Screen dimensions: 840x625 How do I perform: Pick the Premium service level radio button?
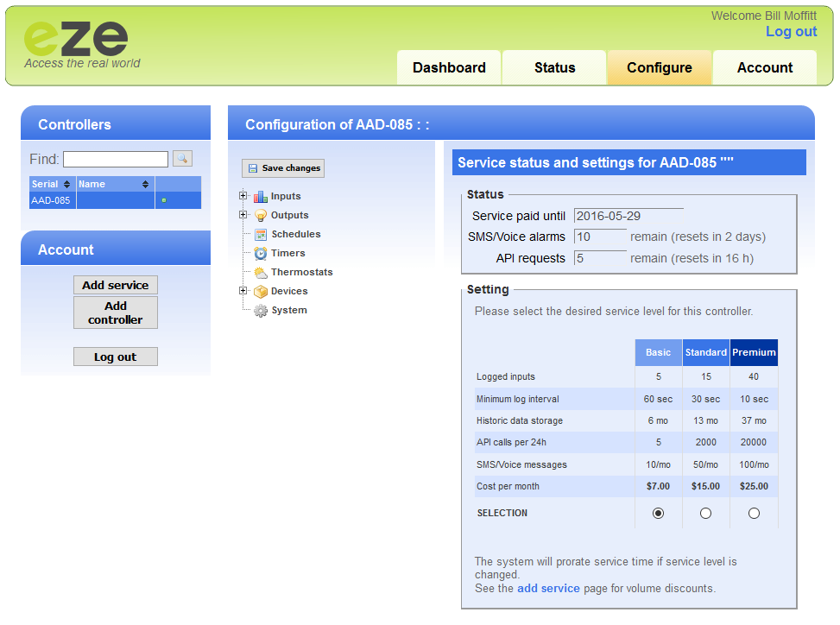tap(754, 513)
